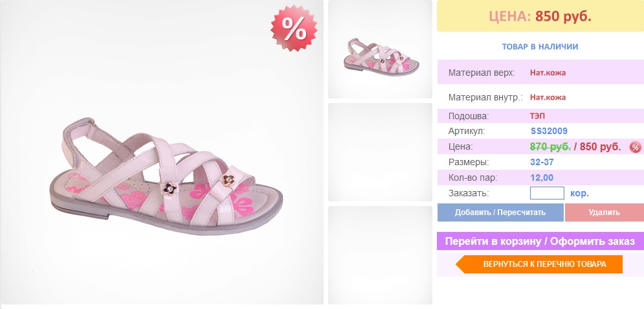Click the order quantity input box
The image size is (644, 309).
(547, 193)
